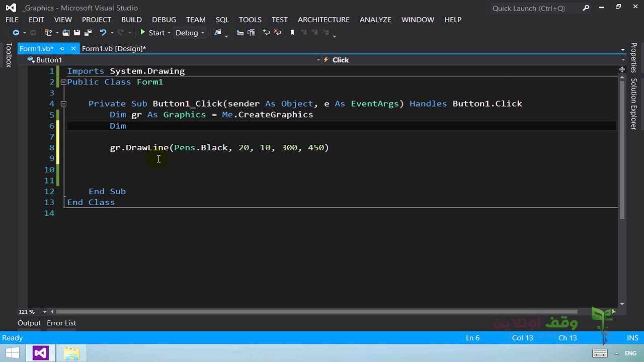Click the gr.DrawLine code on line 8
Image resolution: width=644 pixels, height=362 pixels.
(x=219, y=148)
